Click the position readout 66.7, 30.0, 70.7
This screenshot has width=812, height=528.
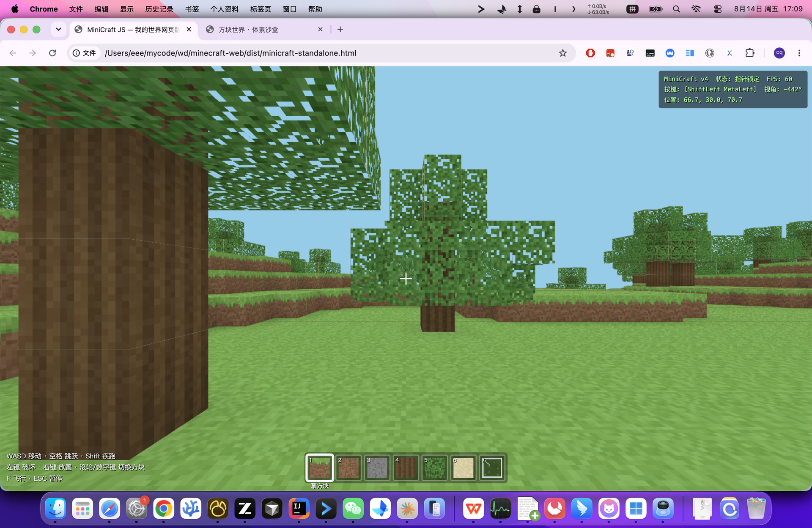coord(713,100)
